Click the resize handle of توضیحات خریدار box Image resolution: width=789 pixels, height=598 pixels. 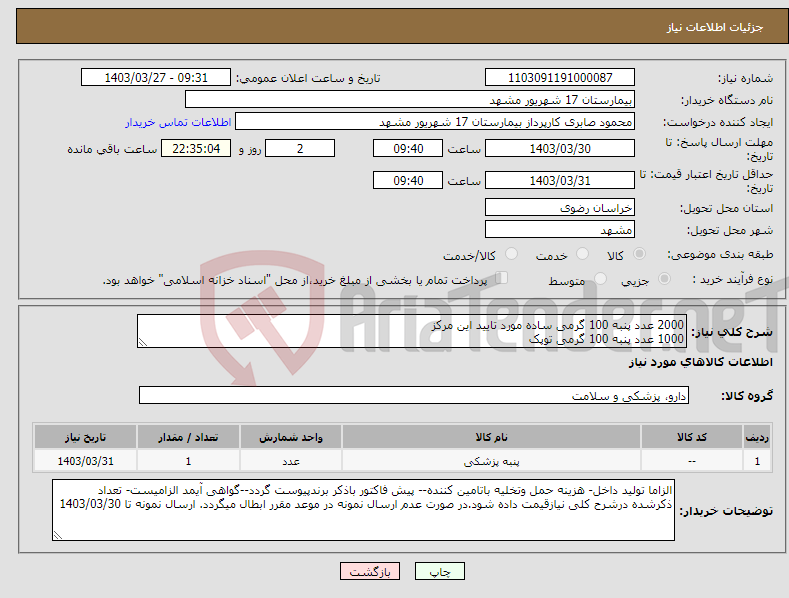(58, 535)
